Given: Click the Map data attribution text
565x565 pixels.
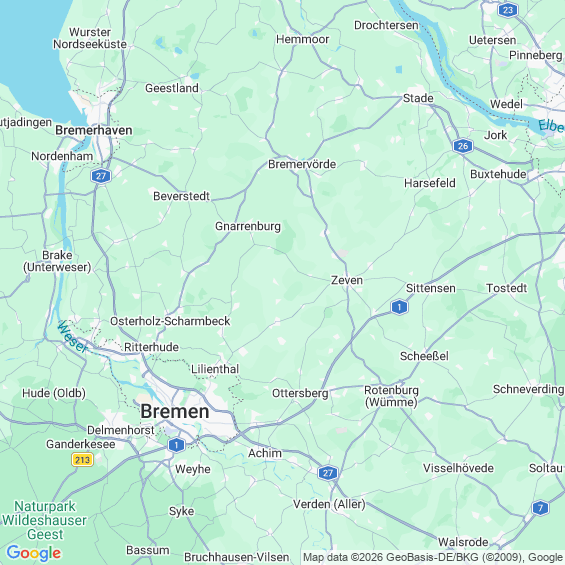Looking at the screenshot, I should tap(434, 557).
